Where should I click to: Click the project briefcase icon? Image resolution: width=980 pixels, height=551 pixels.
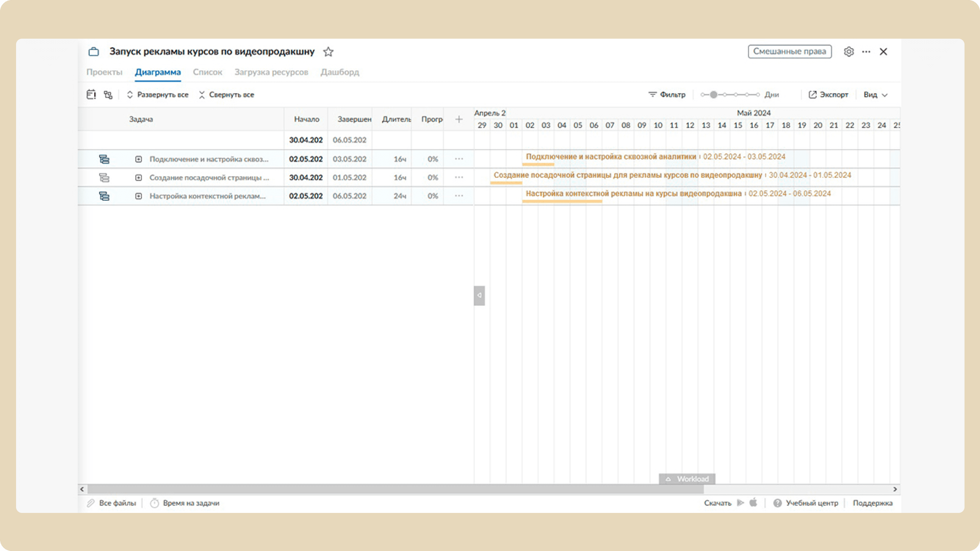coord(94,52)
